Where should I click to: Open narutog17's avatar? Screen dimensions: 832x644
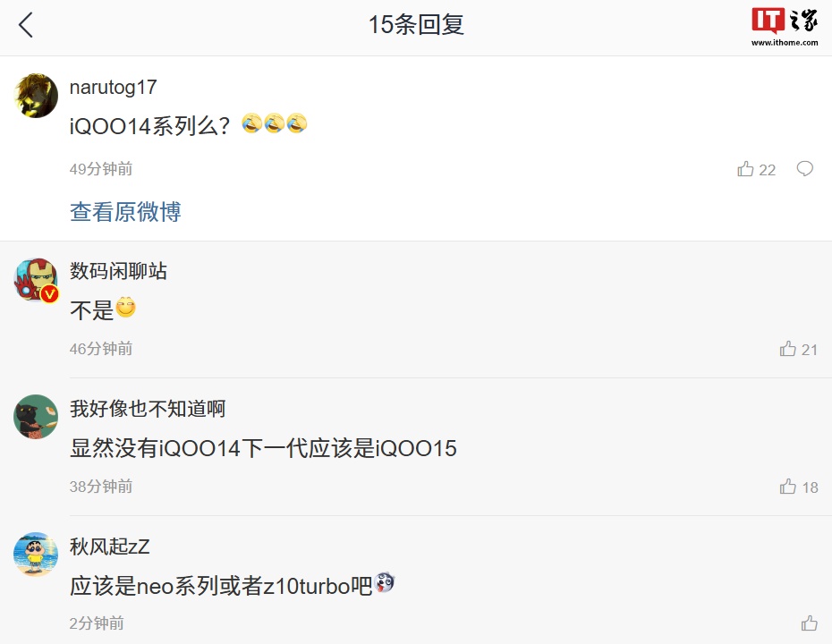point(36,96)
